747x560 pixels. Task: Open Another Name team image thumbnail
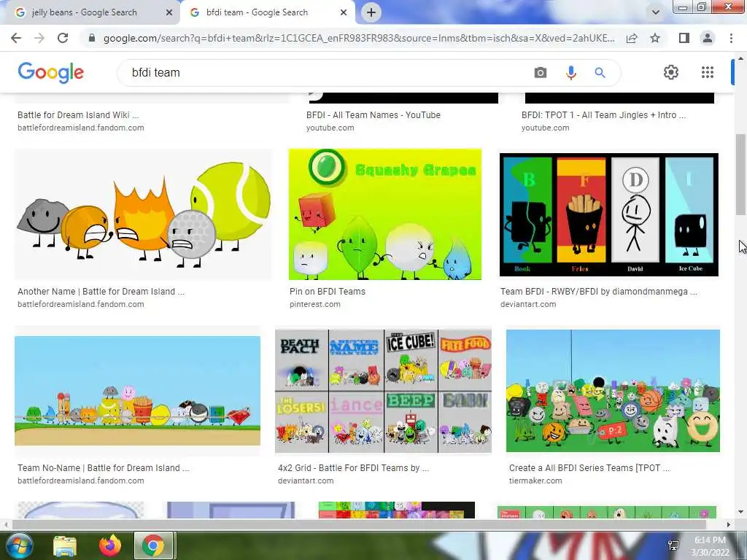click(x=143, y=214)
